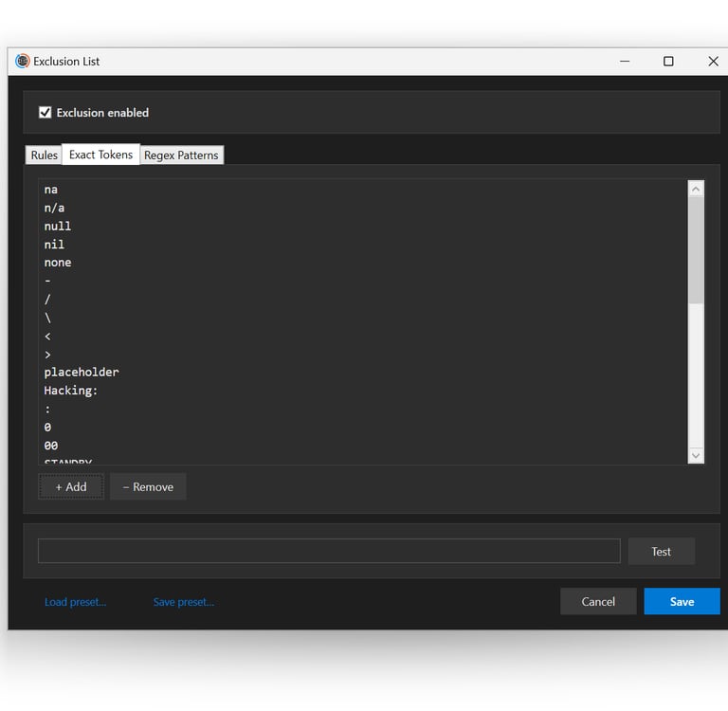Click the Exclusion List app icon
Image resolution: width=728 pixels, height=711 pixels.
pos(22,61)
